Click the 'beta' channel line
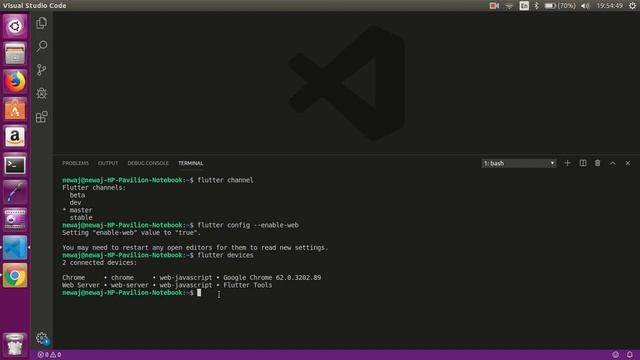Screen dimensions: 640x360 (x=77, y=195)
